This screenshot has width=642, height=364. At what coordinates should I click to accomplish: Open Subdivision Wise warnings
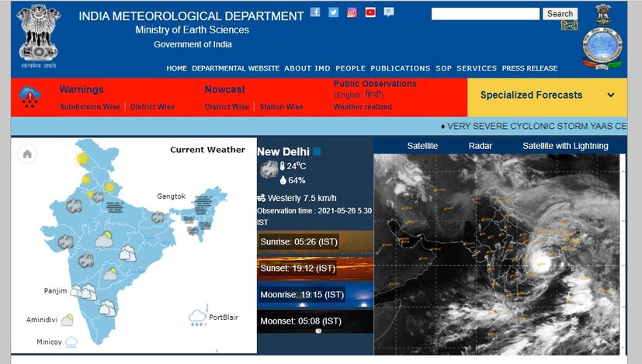tap(90, 107)
